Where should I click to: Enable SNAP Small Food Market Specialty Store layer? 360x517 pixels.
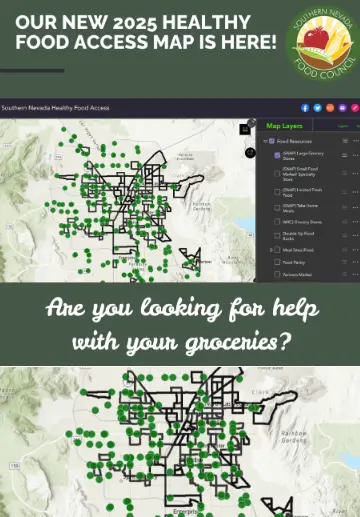point(277,173)
